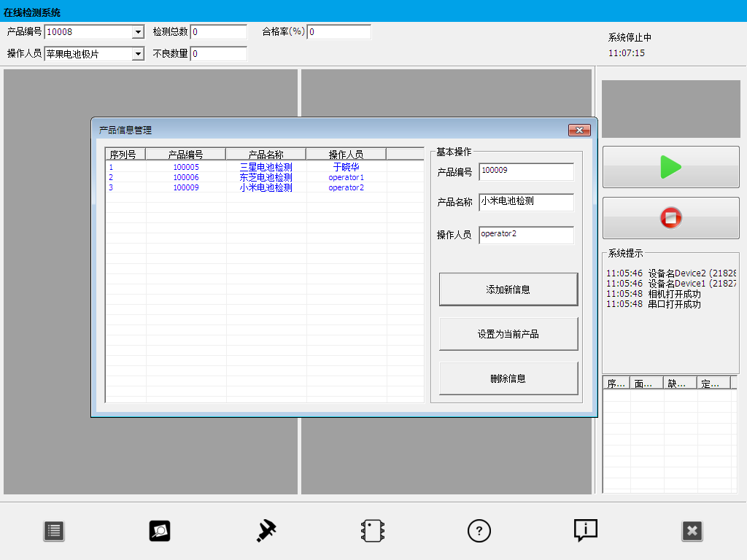
Task: Click the 产品名称 input field in dialog
Action: (526, 202)
